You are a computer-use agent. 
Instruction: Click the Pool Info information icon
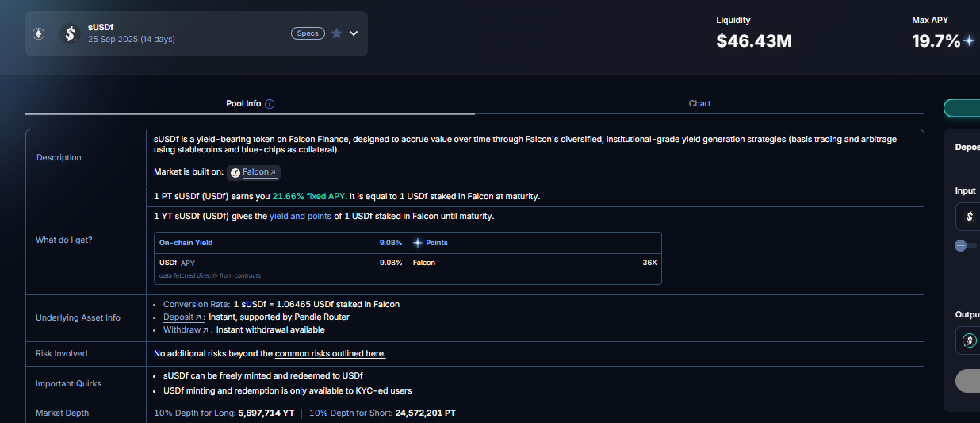pos(270,104)
